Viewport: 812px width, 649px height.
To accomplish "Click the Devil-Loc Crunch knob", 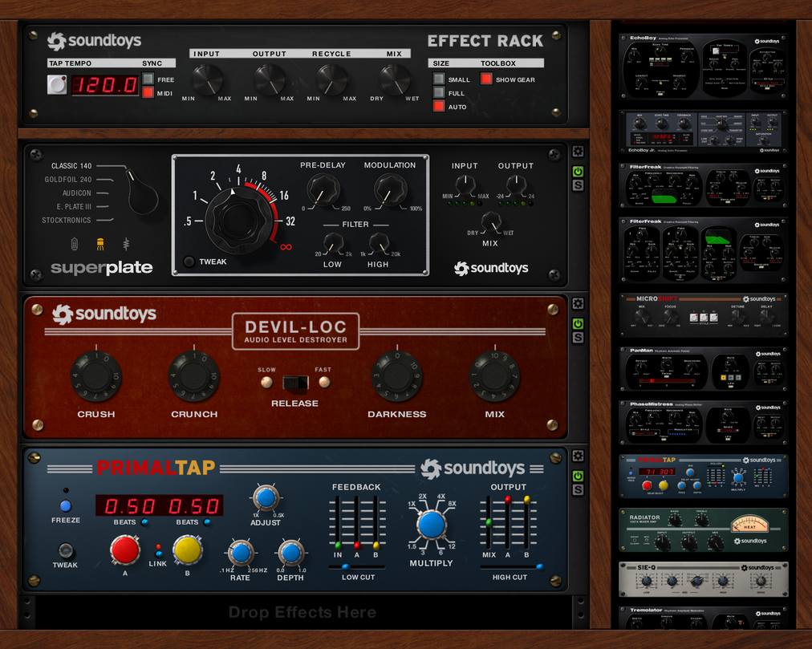I will click(194, 376).
